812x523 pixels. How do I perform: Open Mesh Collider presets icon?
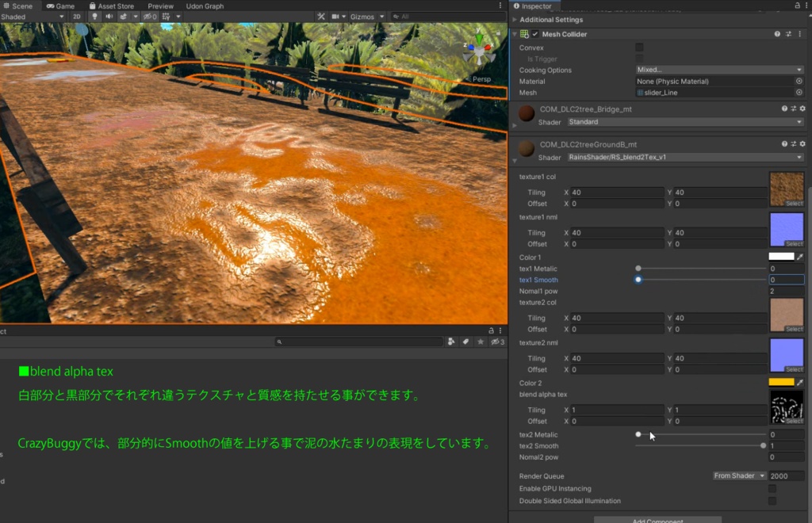click(x=787, y=34)
